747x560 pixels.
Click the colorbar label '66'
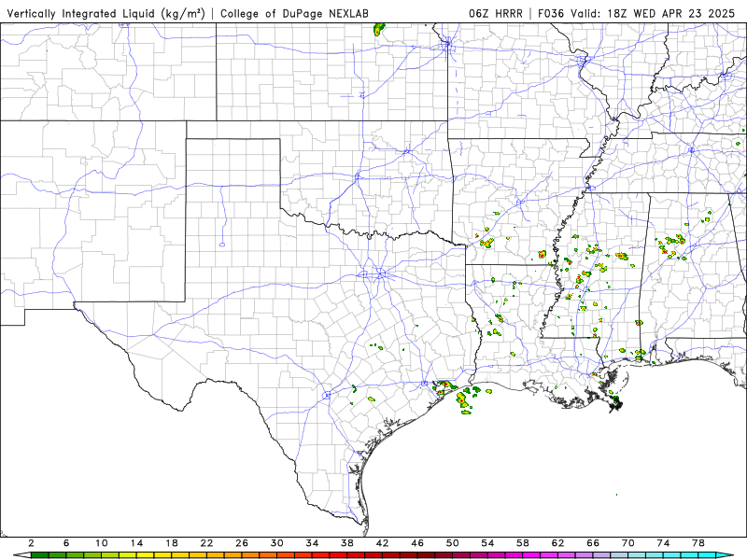tap(593, 543)
